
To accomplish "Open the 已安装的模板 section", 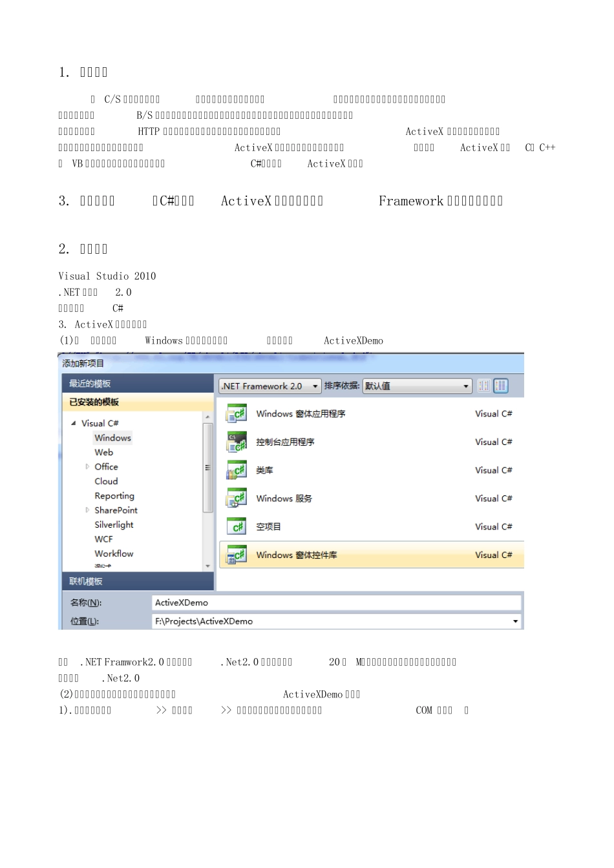I will [x=138, y=402].
